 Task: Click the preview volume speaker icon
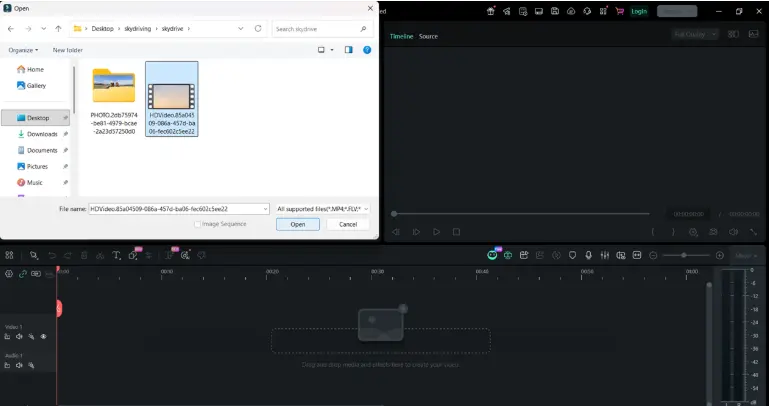(735, 232)
